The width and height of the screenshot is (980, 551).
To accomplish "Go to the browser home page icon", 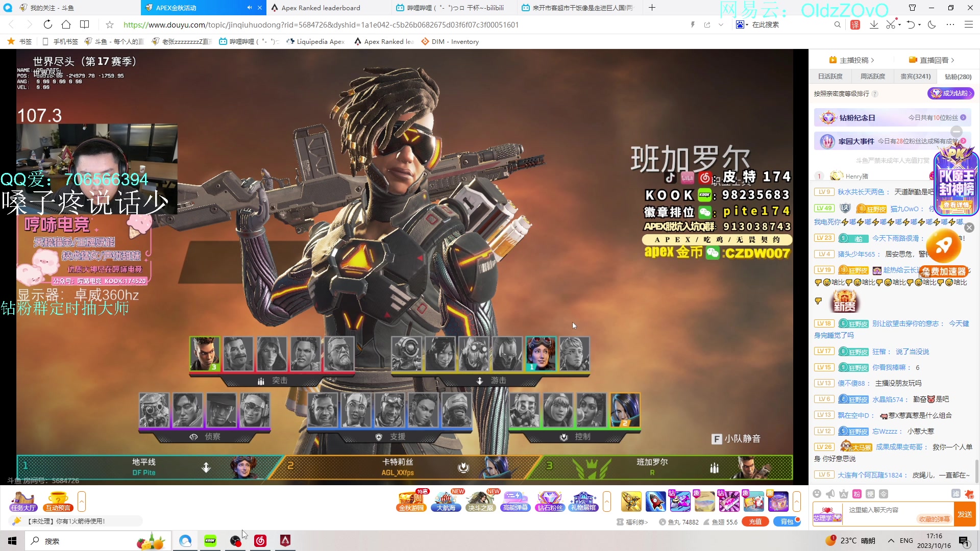I will tap(66, 24).
